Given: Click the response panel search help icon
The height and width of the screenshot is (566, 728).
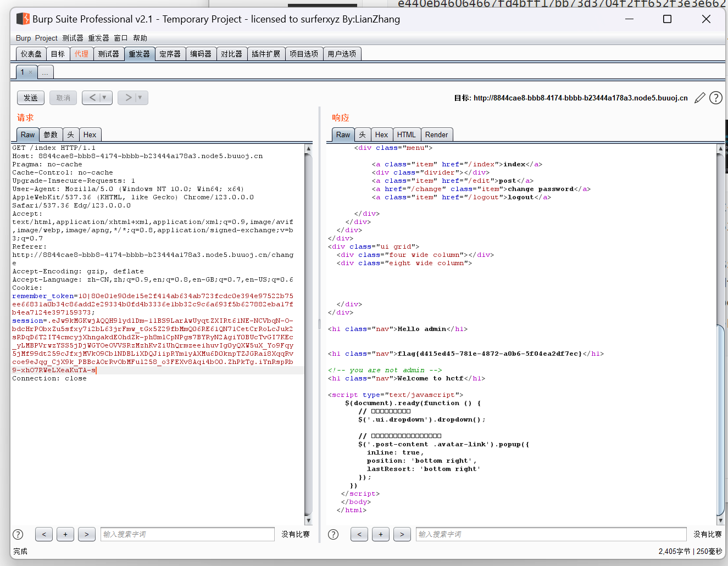Looking at the screenshot, I should coord(333,534).
